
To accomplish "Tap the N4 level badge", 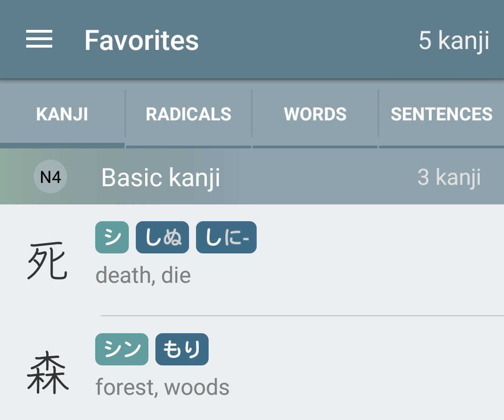I will [50, 176].
